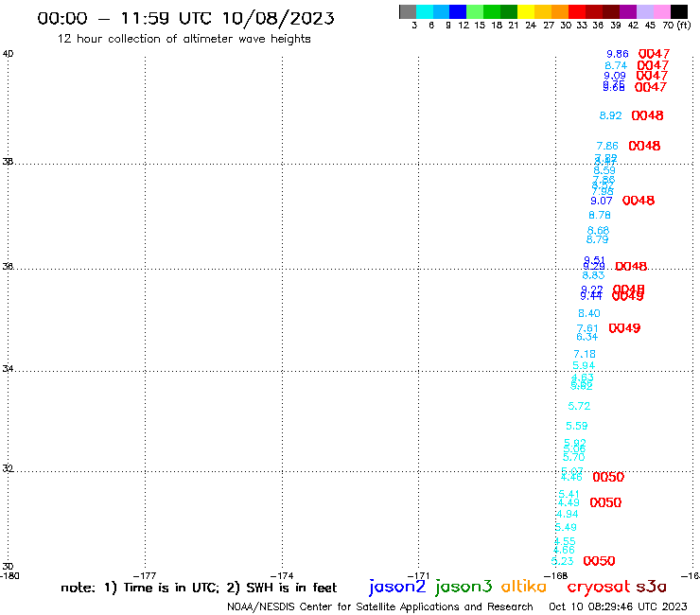Click the purple swatch in the color scale
The image size is (700, 615).
coord(628,11)
